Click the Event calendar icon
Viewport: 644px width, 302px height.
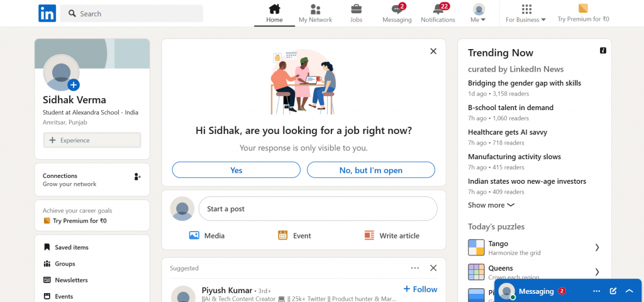[282, 235]
